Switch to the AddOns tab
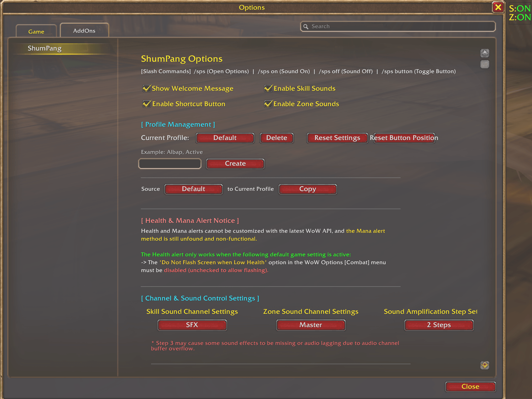Image resolution: width=532 pixels, height=399 pixels. coord(84,31)
